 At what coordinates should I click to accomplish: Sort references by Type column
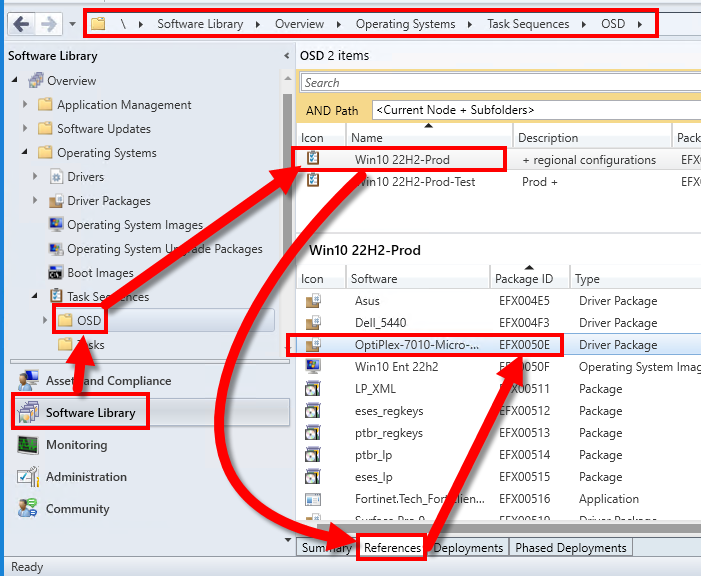(x=636, y=279)
